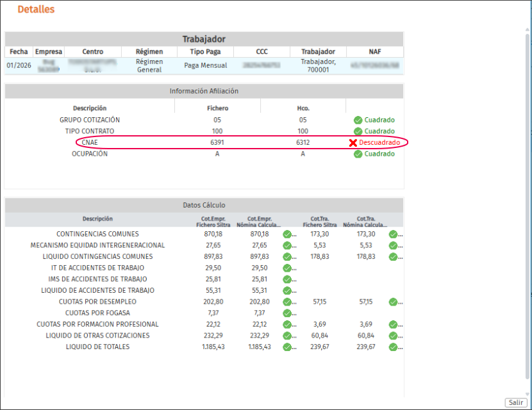Click the 01/2026 date cell

19,65
